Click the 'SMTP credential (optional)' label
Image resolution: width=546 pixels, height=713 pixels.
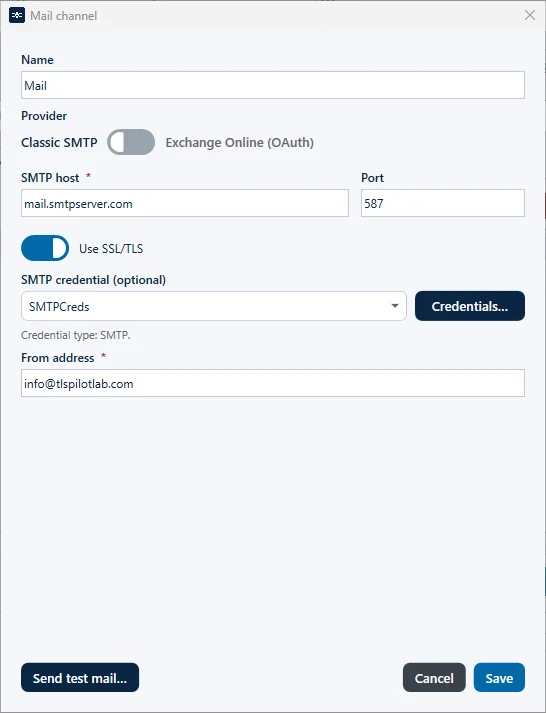[93, 280]
